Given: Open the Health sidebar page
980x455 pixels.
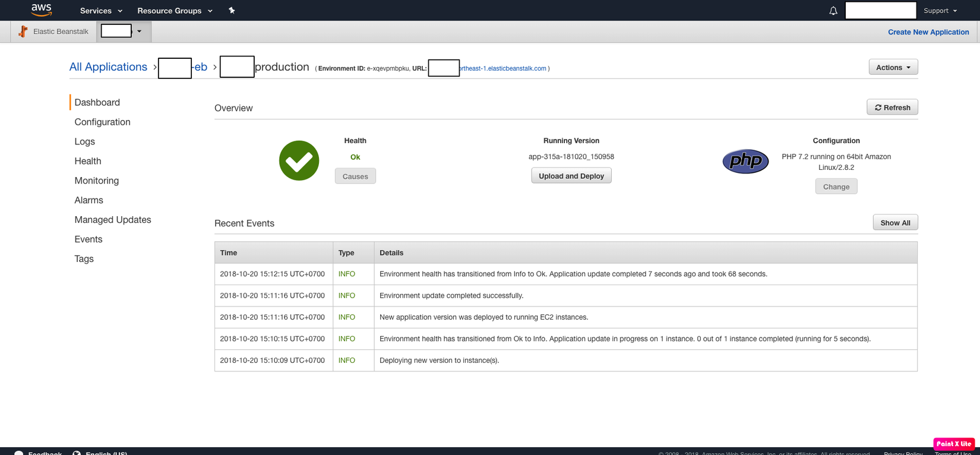Looking at the screenshot, I should point(88,161).
